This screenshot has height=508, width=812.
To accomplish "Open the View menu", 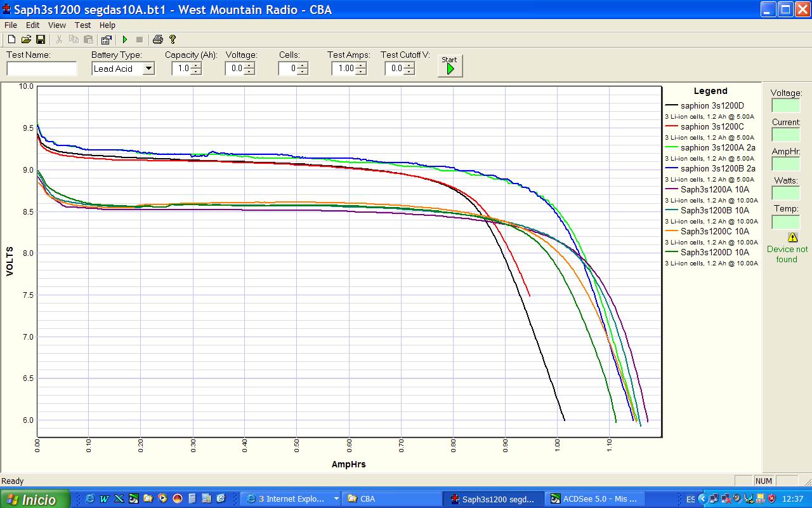I will pyautogui.click(x=56, y=25).
